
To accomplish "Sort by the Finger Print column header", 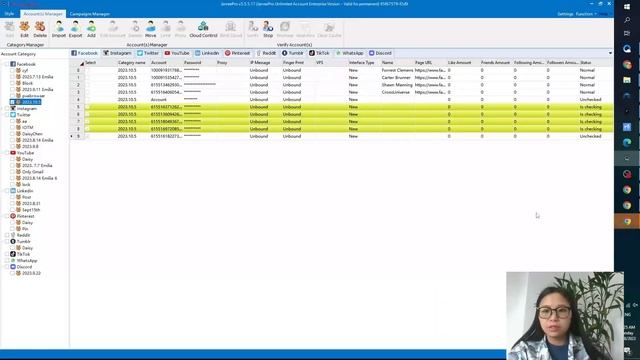I will tap(293, 63).
